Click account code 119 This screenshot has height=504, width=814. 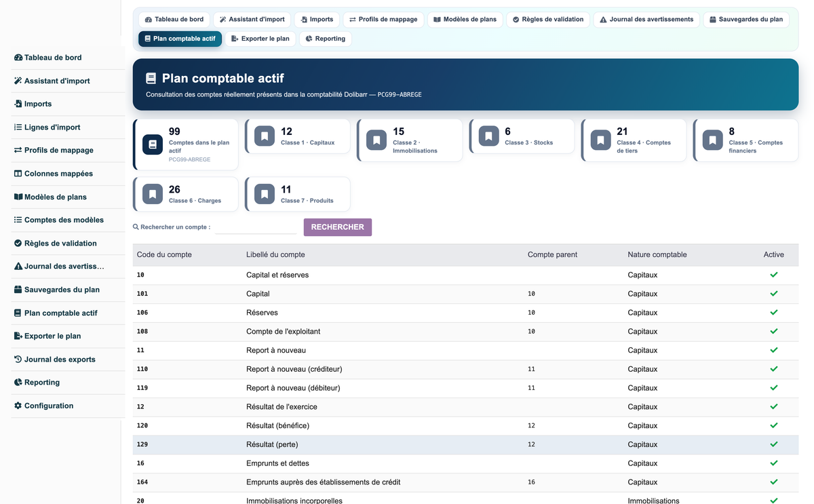coord(142,388)
